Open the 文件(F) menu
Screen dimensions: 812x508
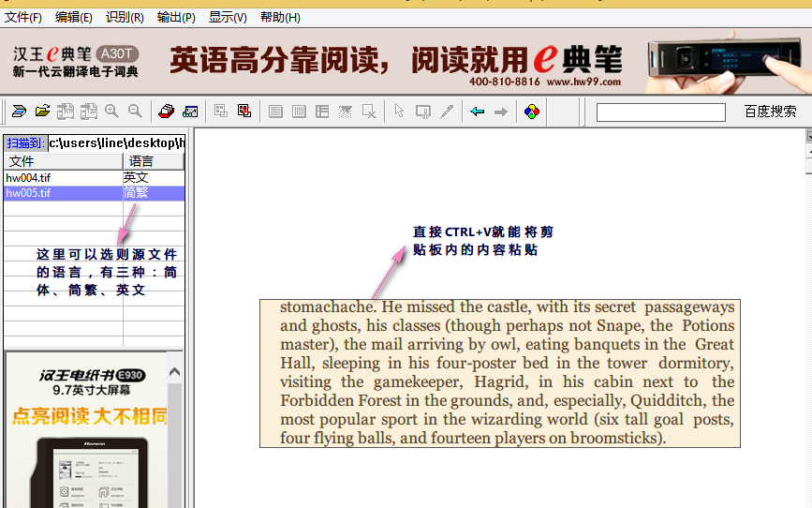point(23,18)
